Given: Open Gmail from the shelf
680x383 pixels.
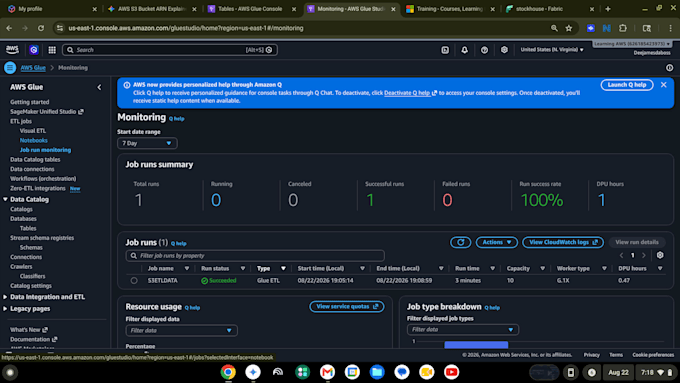Looking at the screenshot, I should (327, 372).
